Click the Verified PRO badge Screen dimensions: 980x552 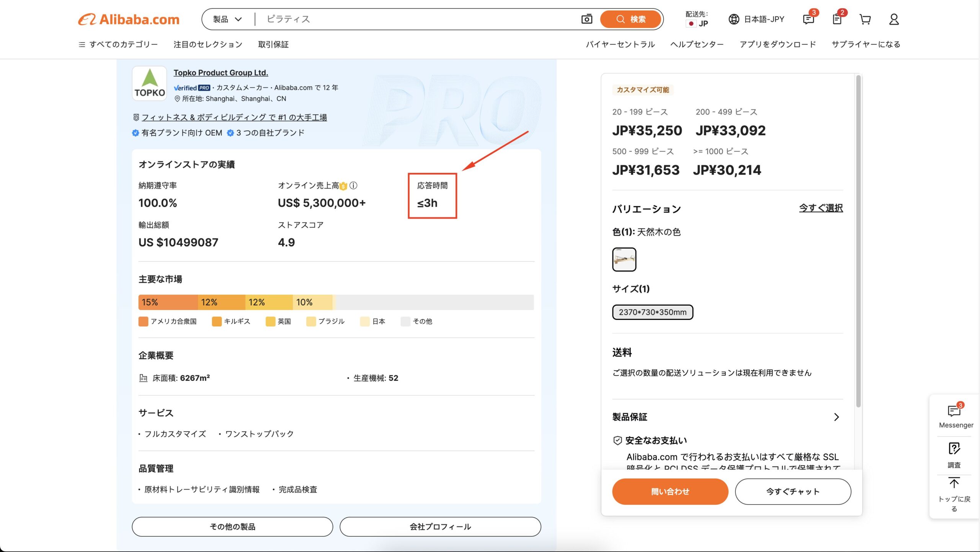[x=192, y=88]
